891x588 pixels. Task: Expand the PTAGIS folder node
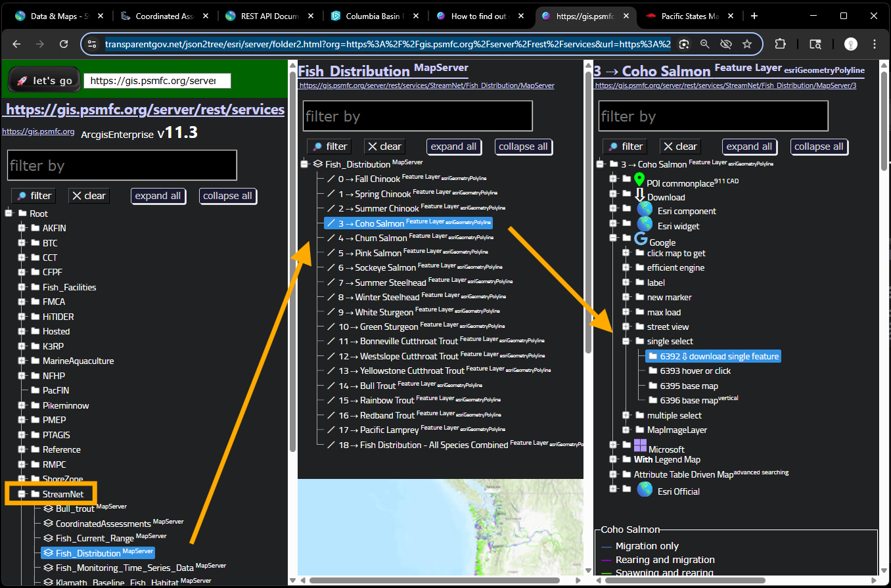22,435
